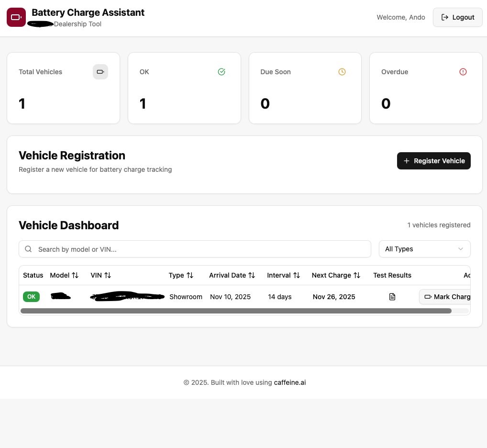The width and height of the screenshot is (487, 448).
Task: Sort by Arrival Date column arrows
Action: (252, 275)
